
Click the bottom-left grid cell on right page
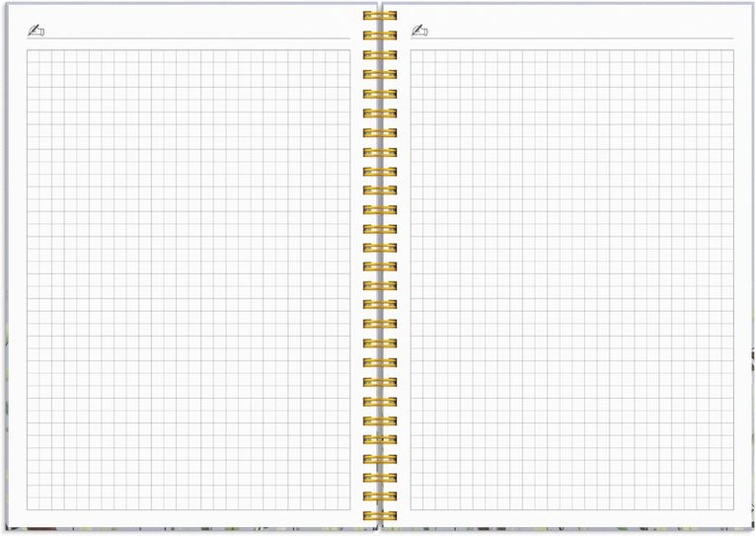pyautogui.click(x=416, y=503)
